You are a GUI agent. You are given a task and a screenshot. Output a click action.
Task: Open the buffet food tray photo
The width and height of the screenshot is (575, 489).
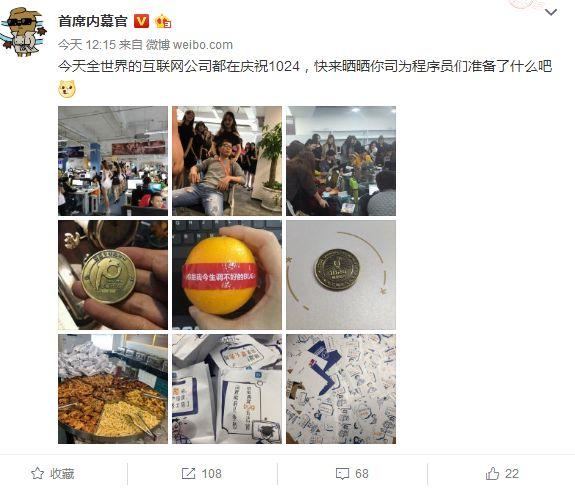113,389
